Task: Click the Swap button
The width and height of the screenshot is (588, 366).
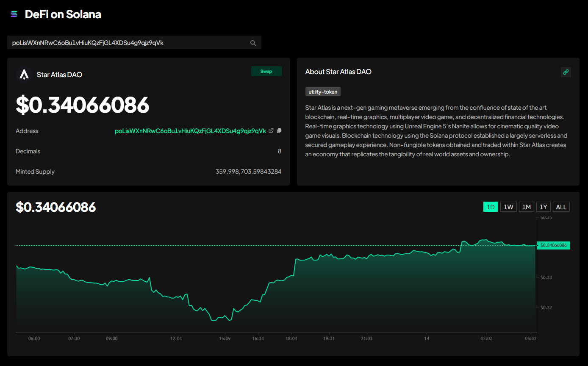Action: [x=266, y=71]
